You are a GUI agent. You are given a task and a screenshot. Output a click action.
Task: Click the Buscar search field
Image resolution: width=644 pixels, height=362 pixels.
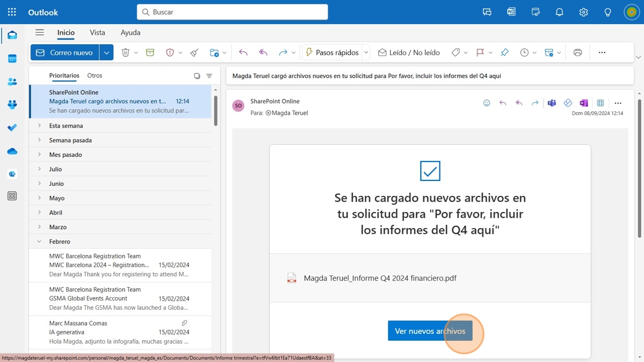[x=232, y=12]
